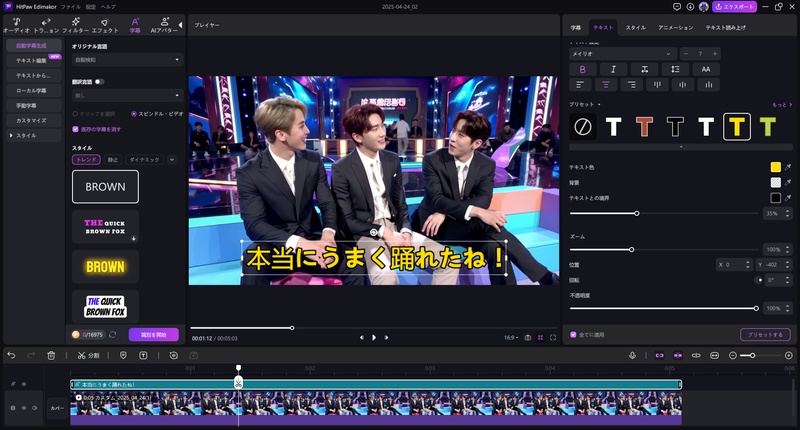Toggle the translation language (翻訳言語) switch
Viewport: 800px width, 430px height.
tap(100, 81)
